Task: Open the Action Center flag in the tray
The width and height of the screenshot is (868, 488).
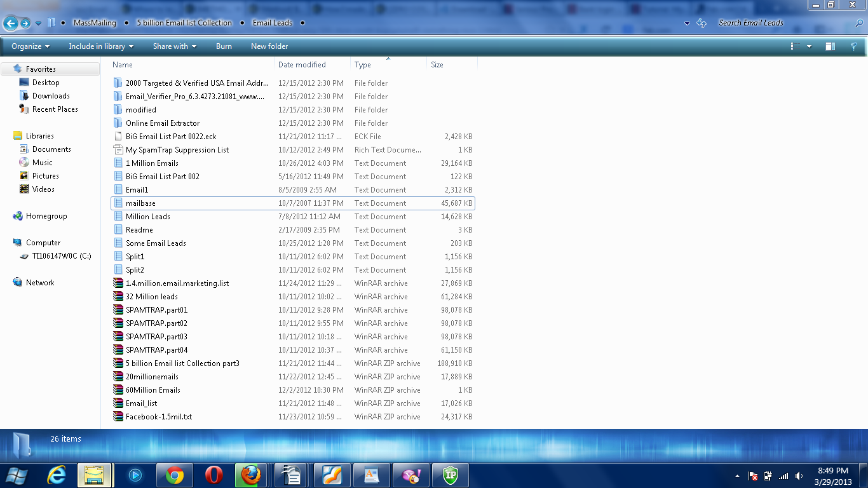Action: (753, 476)
